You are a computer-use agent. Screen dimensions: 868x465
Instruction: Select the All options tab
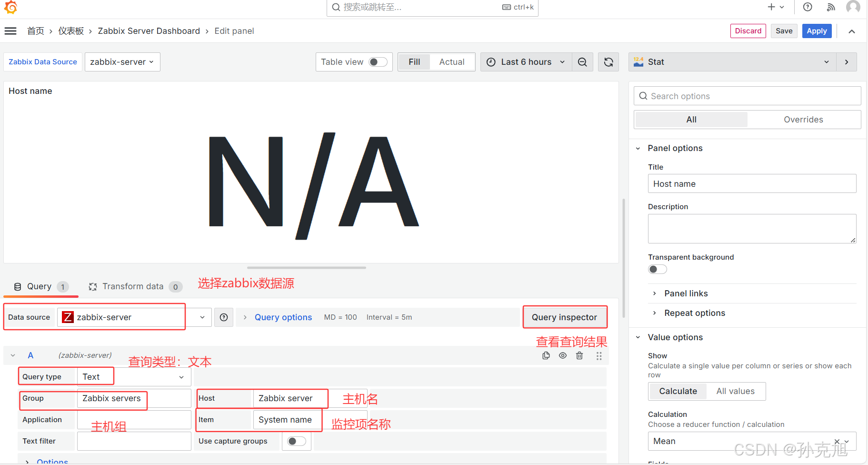[691, 120]
